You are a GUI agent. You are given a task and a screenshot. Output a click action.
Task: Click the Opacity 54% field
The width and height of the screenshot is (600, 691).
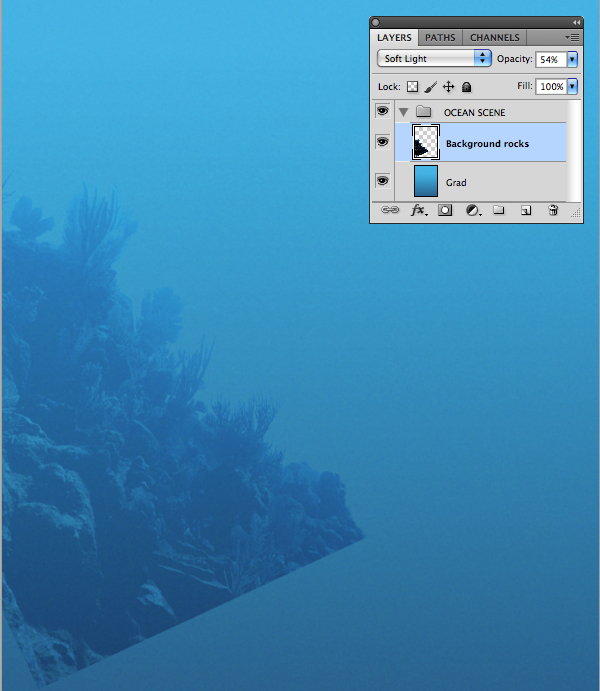[x=551, y=59]
